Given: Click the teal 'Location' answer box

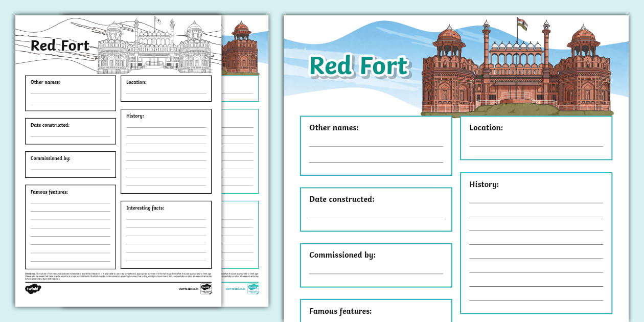Looking at the screenshot, I should click(536, 138).
